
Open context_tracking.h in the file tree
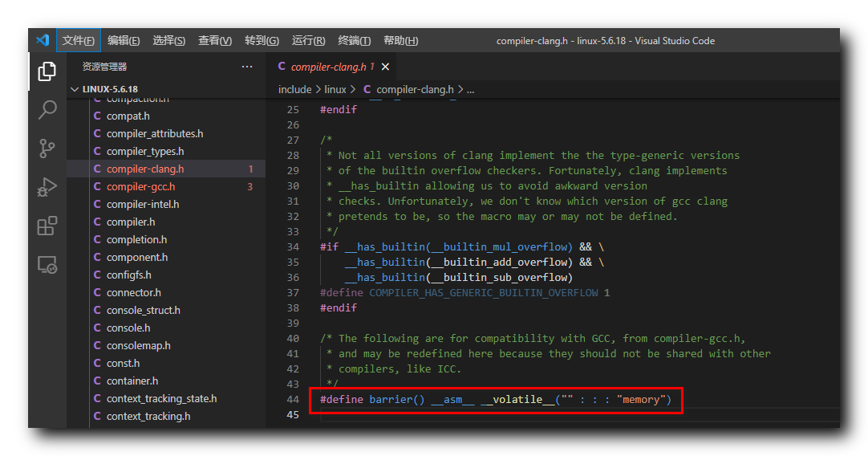coord(148,416)
